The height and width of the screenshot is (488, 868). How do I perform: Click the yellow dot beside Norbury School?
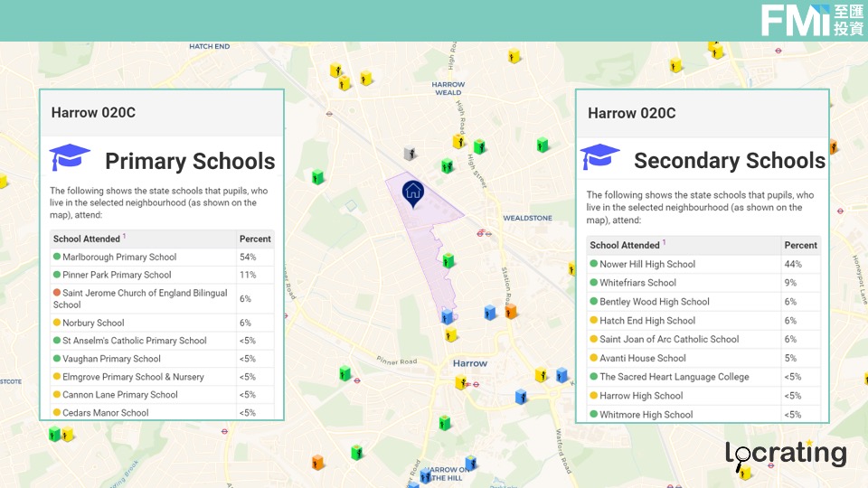click(57, 323)
